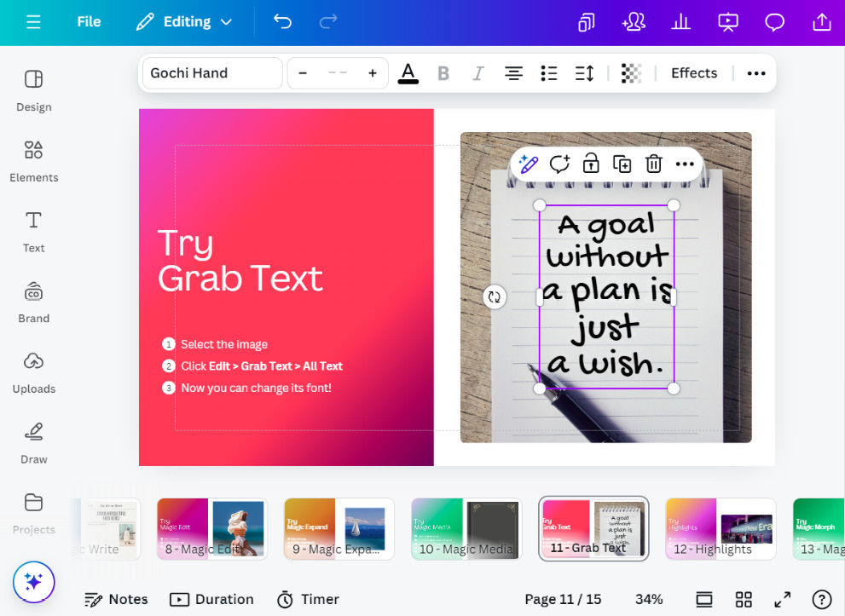Open the Design panel
This screenshot has height=616, width=845.
(33, 90)
